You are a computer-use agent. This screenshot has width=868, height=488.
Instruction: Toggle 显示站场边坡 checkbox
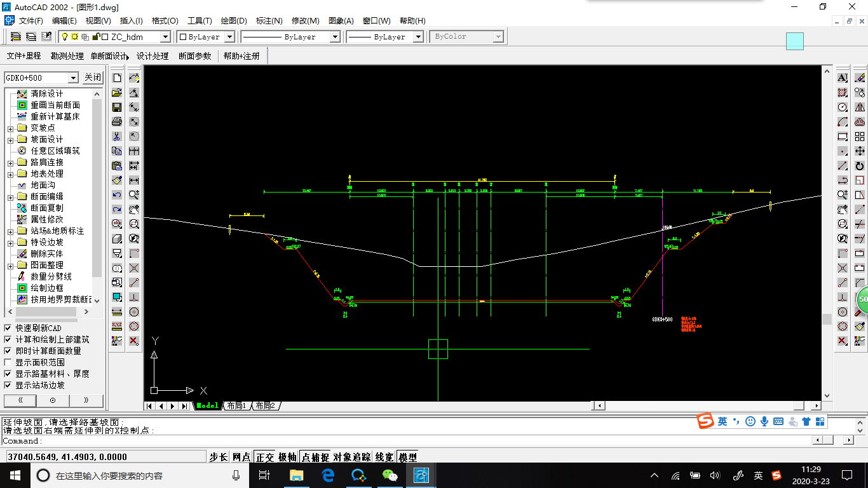[x=8, y=385]
